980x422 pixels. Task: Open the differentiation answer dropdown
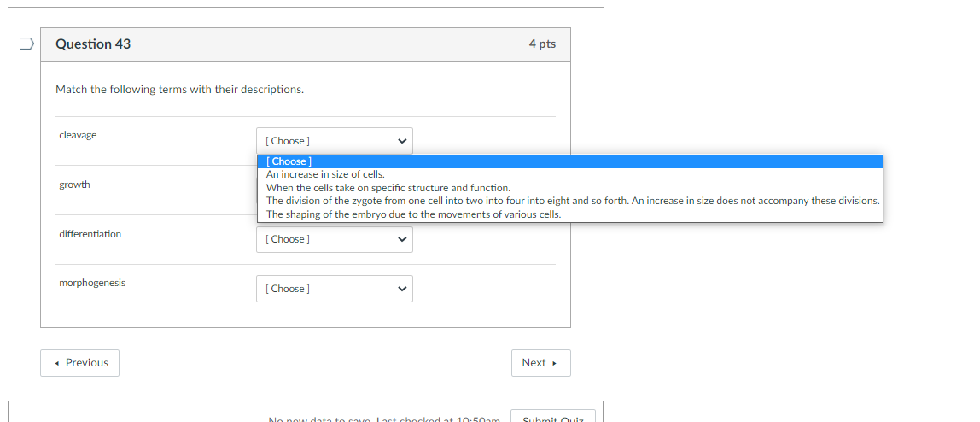click(335, 239)
